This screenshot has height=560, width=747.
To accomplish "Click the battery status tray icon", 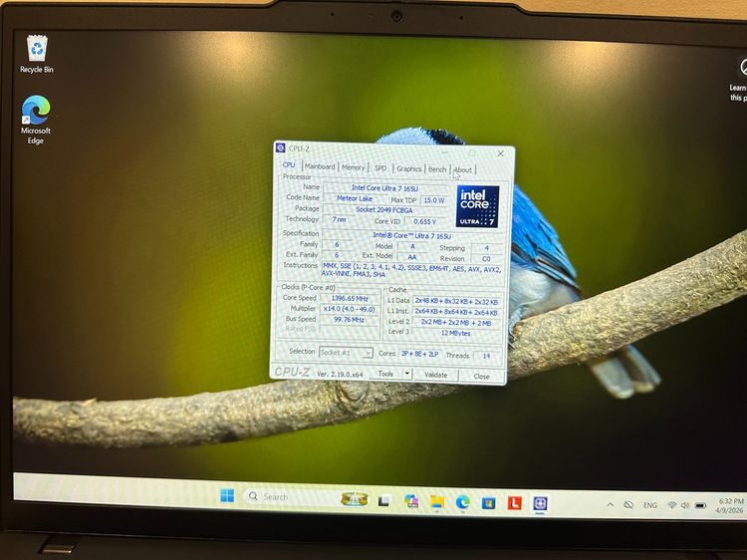I will tap(700, 505).
